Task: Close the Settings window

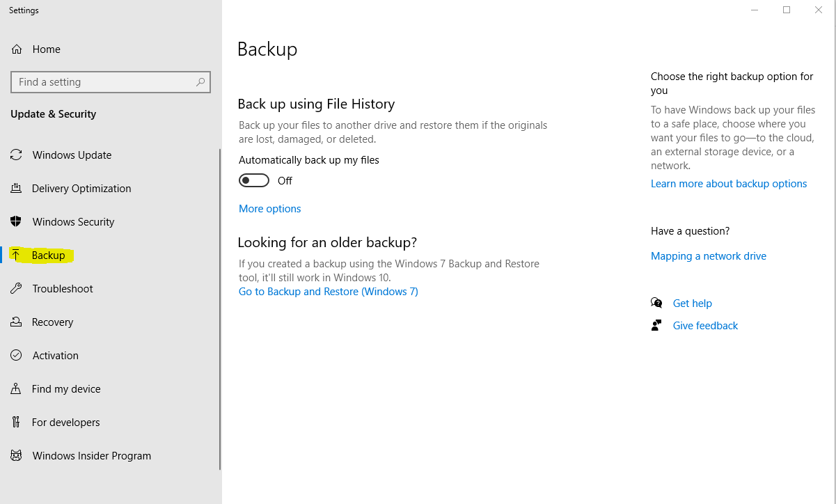Action: click(819, 10)
